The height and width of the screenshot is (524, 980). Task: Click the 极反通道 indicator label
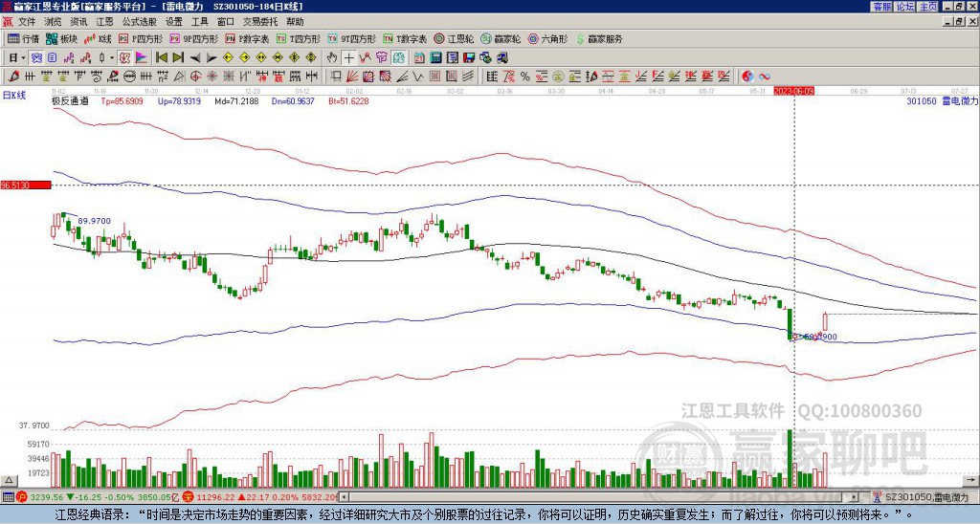[70, 101]
